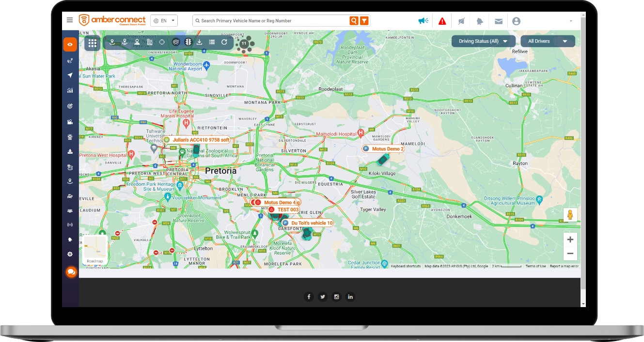The width and height of the screenshot is (644, 342).
Task: Click the third pin map toolbar tool
Action: click(137, 42)
